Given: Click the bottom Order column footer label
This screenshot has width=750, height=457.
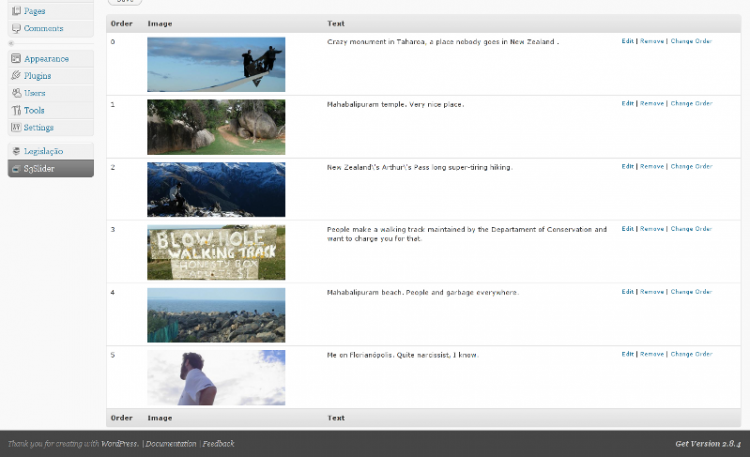Looking at the screenshot, I should tap(121, 418).
